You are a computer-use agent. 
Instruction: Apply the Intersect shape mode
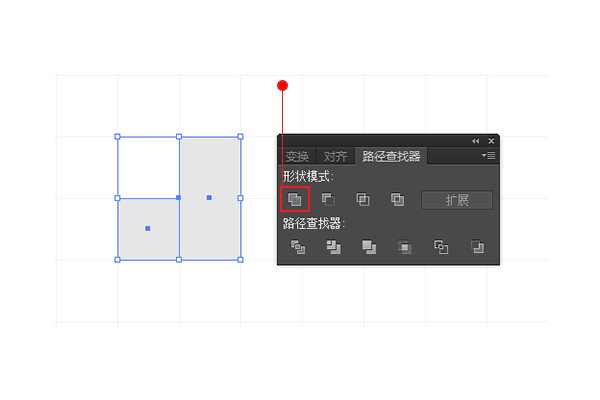[x=363, y=199]
